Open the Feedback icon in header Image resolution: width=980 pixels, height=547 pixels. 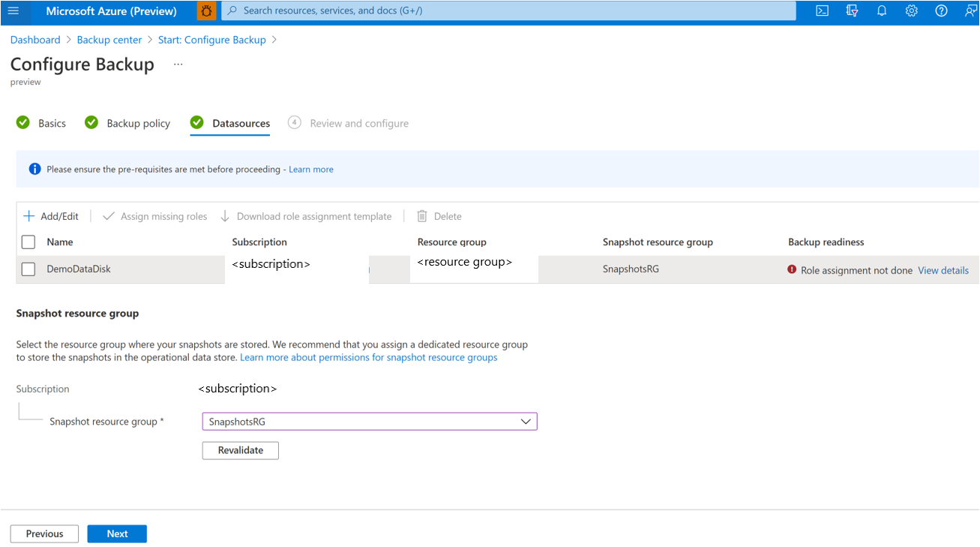970,11
